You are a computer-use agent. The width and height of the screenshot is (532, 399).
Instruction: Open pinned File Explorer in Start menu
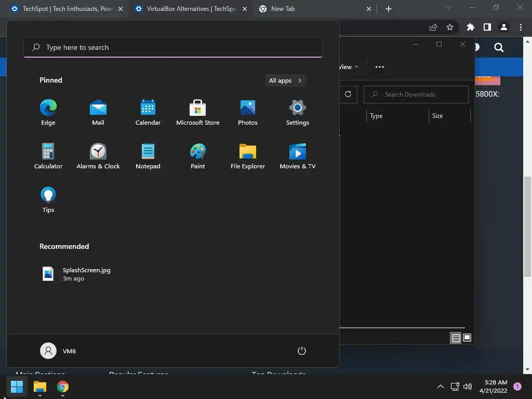click(248, 156)
